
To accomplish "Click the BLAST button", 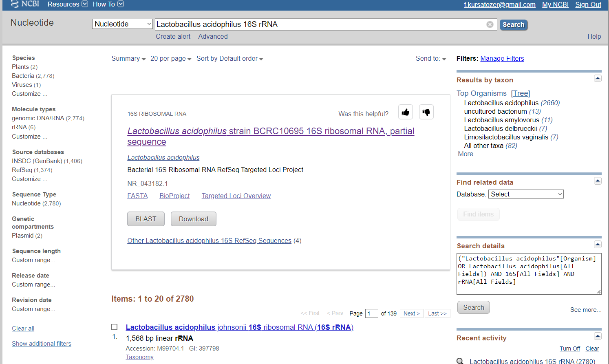I will coord(146,219).
